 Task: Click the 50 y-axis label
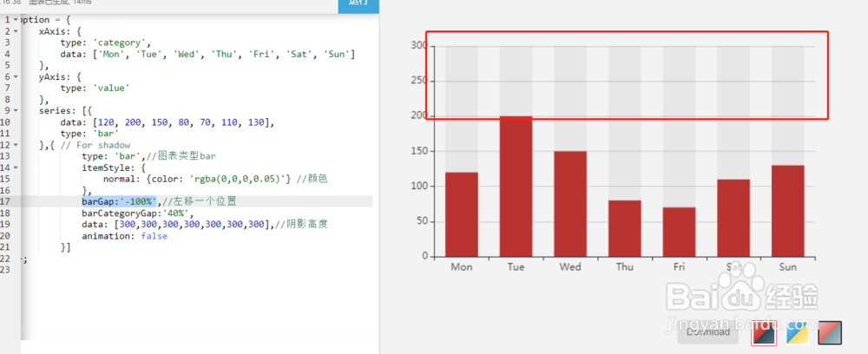422,221
